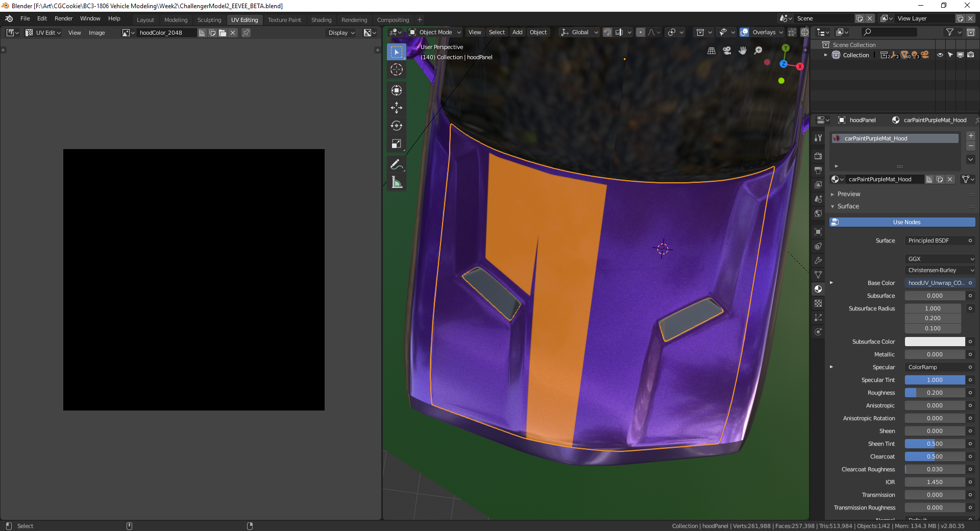Open the UV Edit mode dropdown

coord(43,33)
